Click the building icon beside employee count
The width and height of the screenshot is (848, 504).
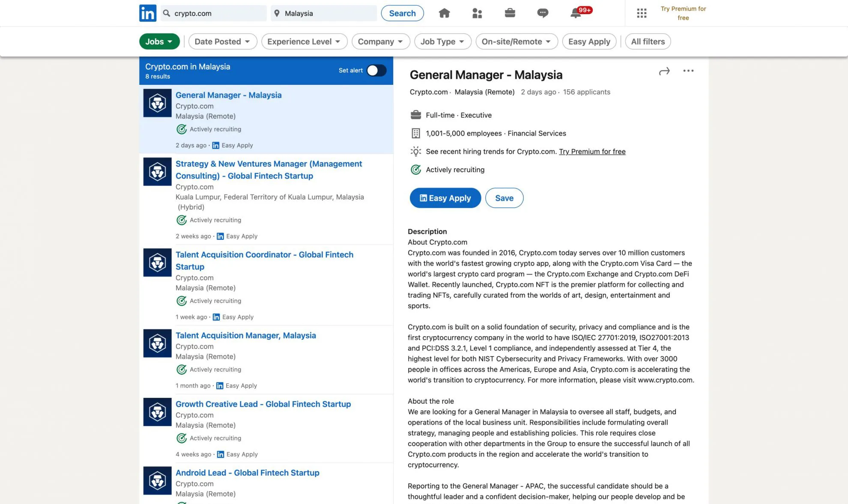pos(415,134)
